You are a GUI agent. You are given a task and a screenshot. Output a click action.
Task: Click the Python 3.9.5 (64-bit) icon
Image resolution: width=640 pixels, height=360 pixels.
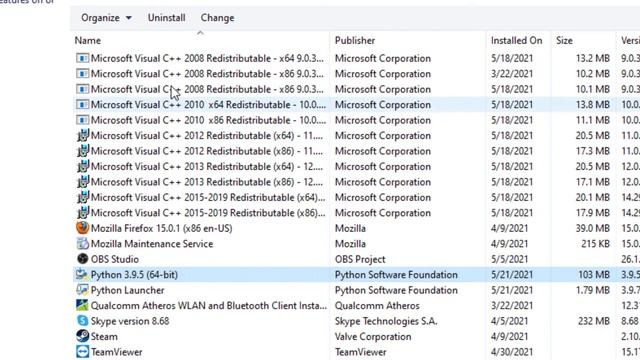[82, 274]
